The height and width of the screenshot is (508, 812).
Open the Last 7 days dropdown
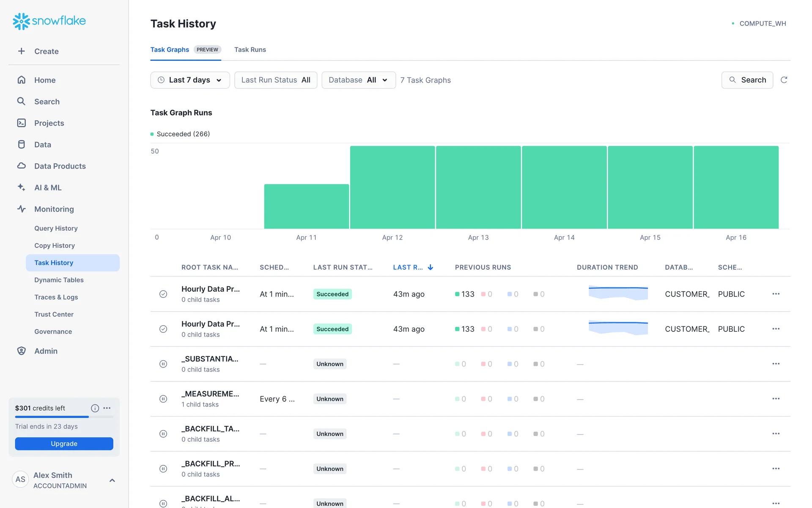coord(190,80)
